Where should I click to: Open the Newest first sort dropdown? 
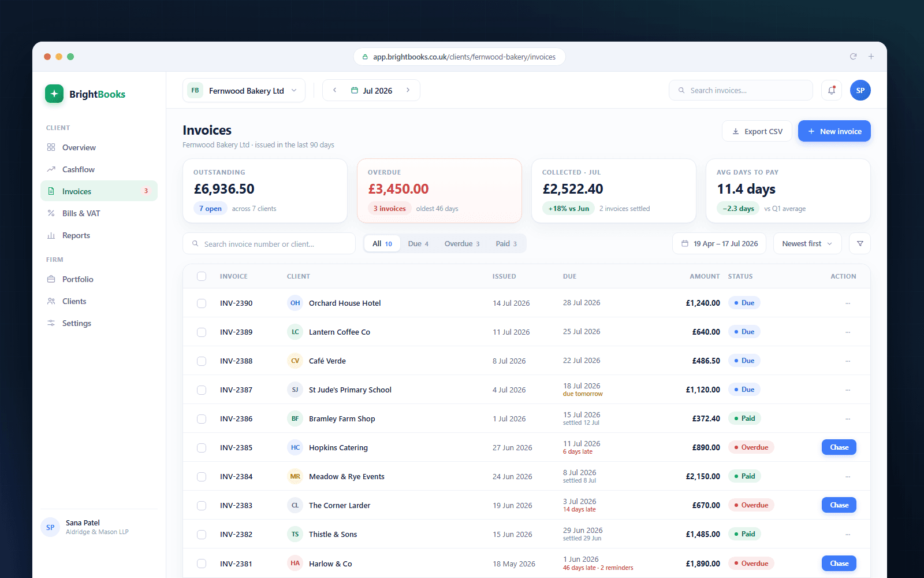coord(807,243)
